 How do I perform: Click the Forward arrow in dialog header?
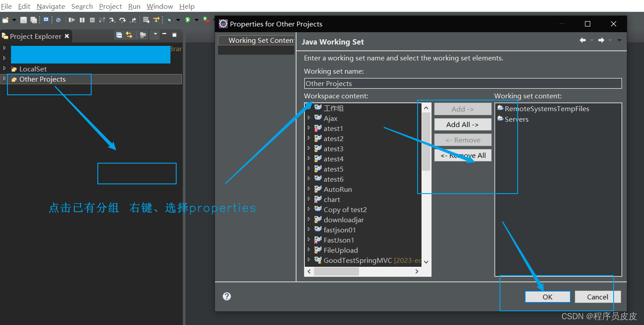coord(601,40)
